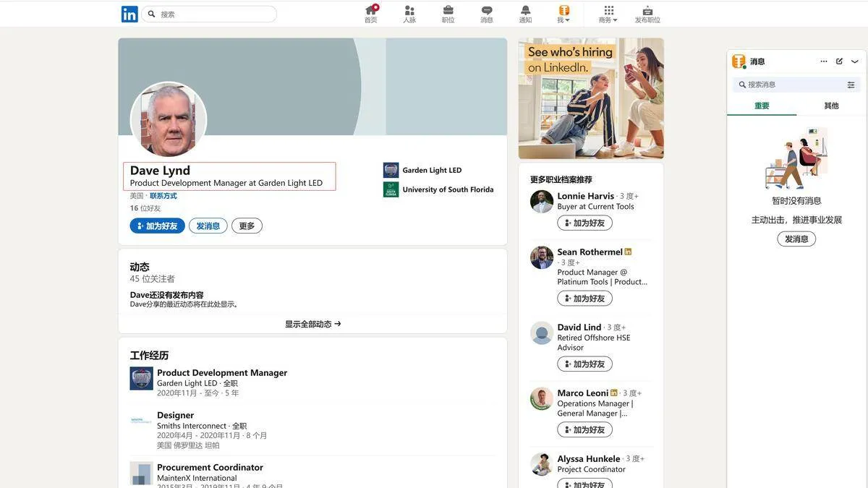The height and width of the screenshot is (488, 868).
Task: Open University of South Florida link
Action: click(x=448, y=189)
